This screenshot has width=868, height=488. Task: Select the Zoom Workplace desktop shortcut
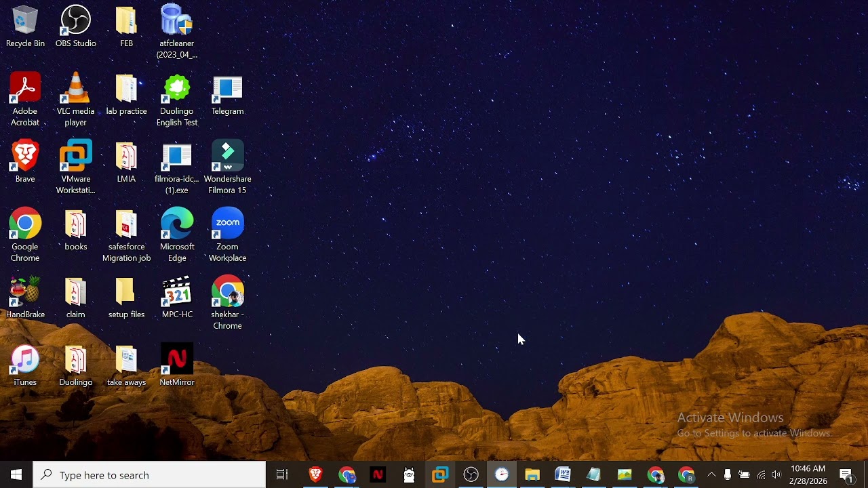(227, 235)
